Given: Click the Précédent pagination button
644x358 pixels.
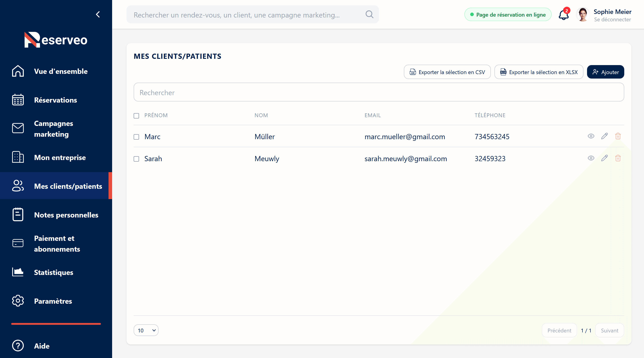Looking at the screenshot, I should pos(559,330).
